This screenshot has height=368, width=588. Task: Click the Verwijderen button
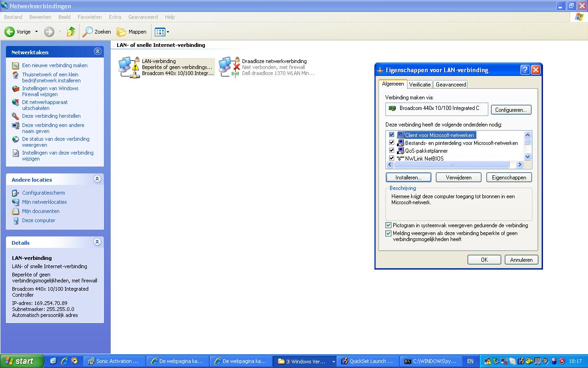(x=458, y=178)
